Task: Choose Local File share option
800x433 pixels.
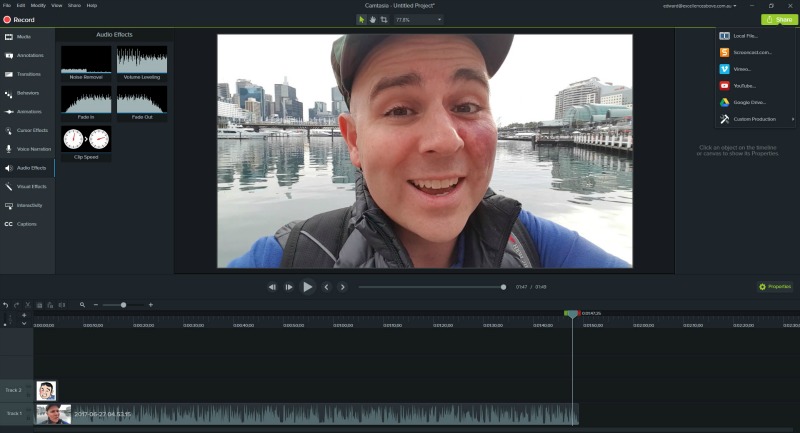Action: click(x=755, y=36)
